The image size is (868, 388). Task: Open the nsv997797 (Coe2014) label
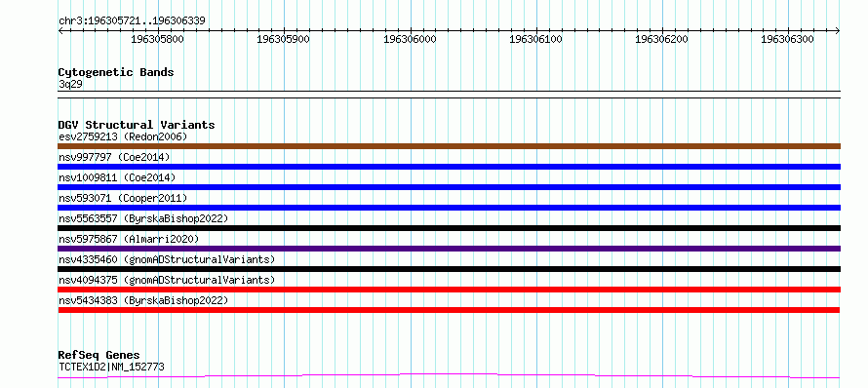coord(114,157)
